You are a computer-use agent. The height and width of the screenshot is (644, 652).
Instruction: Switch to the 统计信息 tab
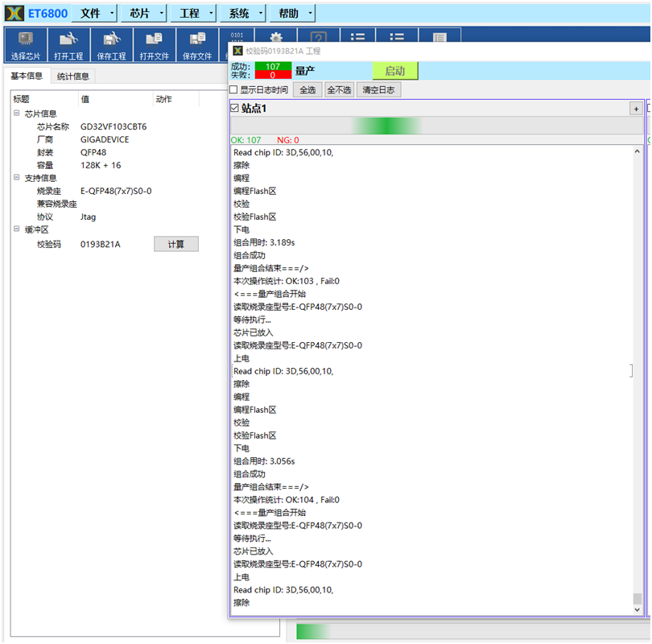pos(73,76)
